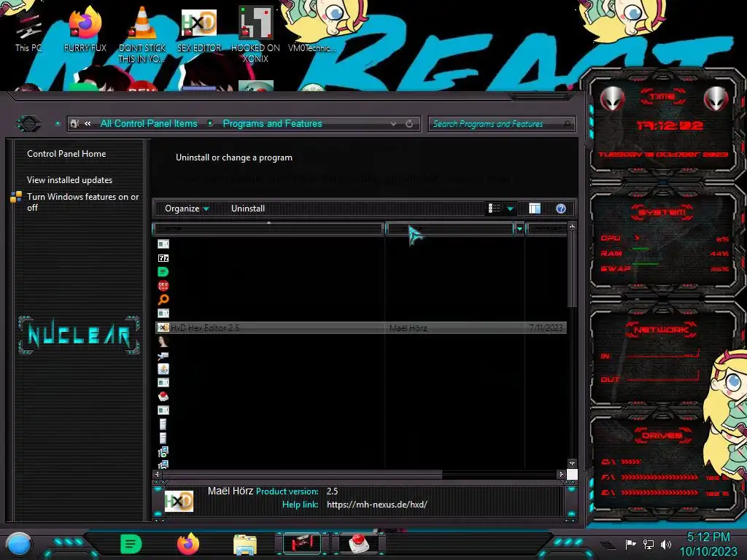747x560 pixels.
Task: Select the green notes app entry in list
Action: click(163, 272)
